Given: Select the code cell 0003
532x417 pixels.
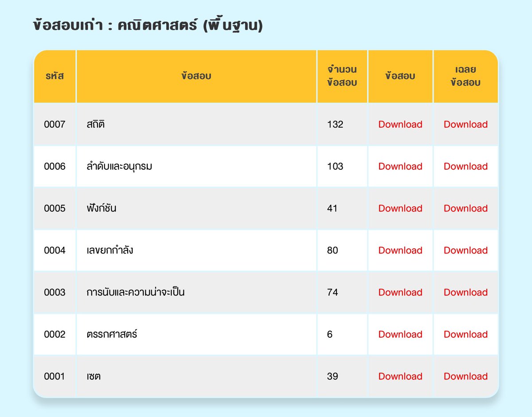Looking at the screenshot, I should coord(55,292).
